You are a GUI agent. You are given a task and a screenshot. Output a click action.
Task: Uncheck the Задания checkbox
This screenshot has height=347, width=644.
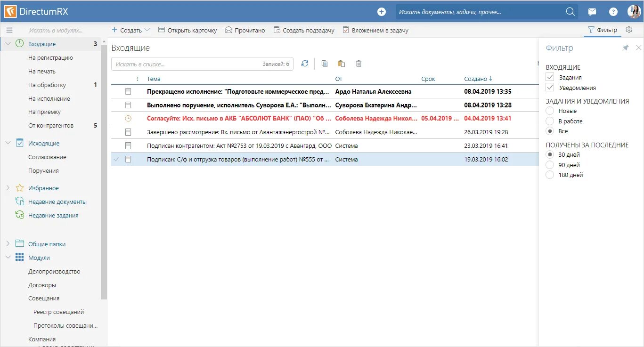coord(549,77)
